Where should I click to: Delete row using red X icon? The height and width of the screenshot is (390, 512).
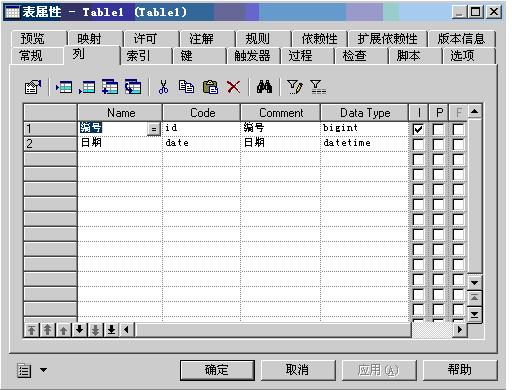233,87
